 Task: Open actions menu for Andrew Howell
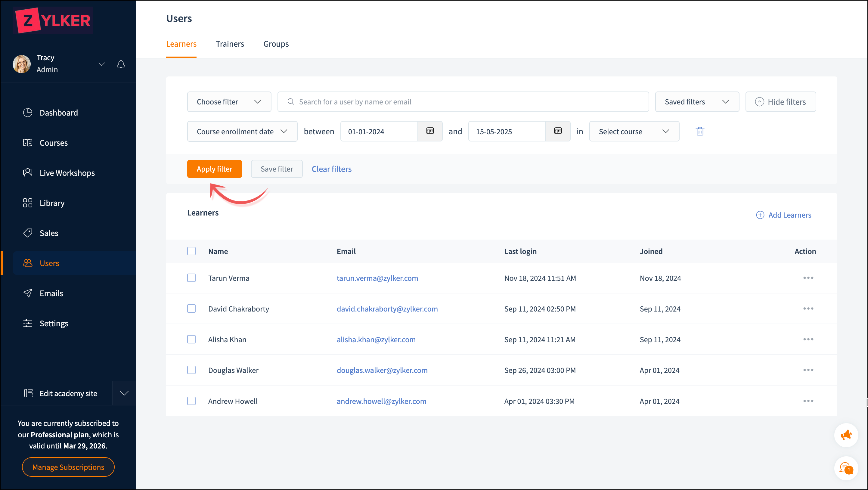808,401
